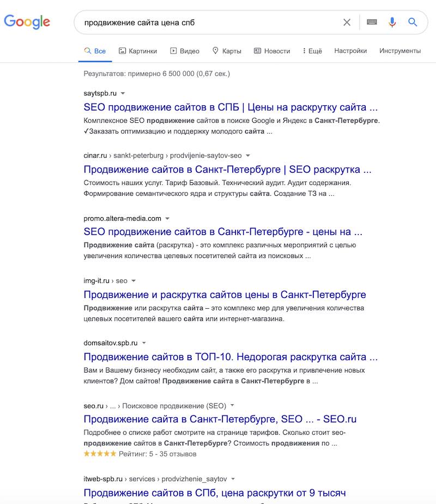
Task: Expand the Ещё menu
Action: coord(312,51)
